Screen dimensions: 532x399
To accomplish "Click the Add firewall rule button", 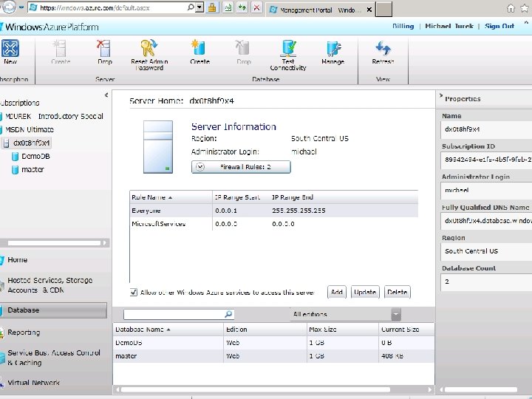I will pos(337,292).
